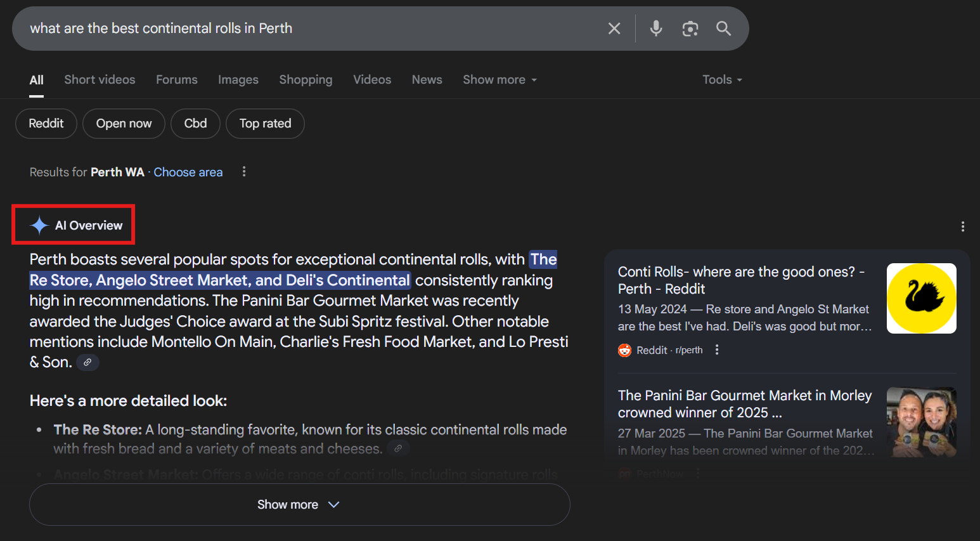Open the Tools dropdown
Screen dimensions: 980x541
pyautogui.click(x=721, y=80)
